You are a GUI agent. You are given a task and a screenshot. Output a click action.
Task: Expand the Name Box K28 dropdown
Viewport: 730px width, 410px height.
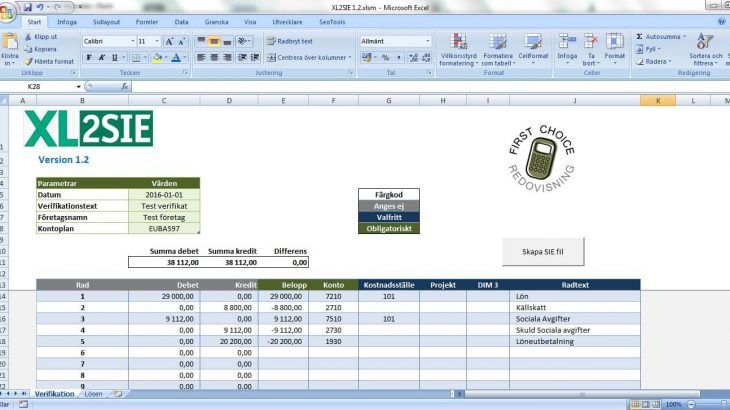(78, 87)
